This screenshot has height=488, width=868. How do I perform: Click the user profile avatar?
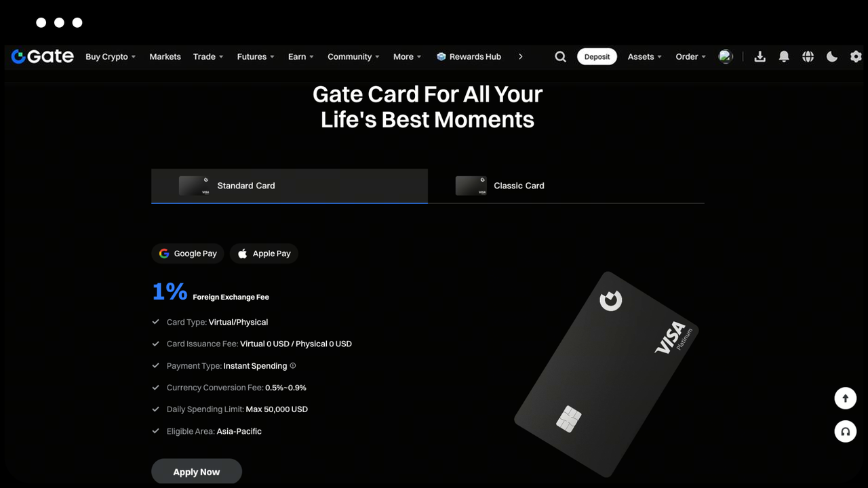pyautogui.click(x=726, y=57)
